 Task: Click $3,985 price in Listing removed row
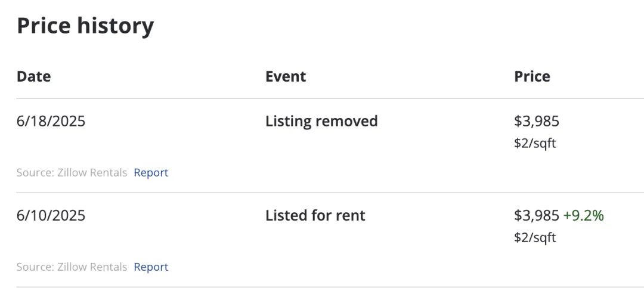coord(537,122)
